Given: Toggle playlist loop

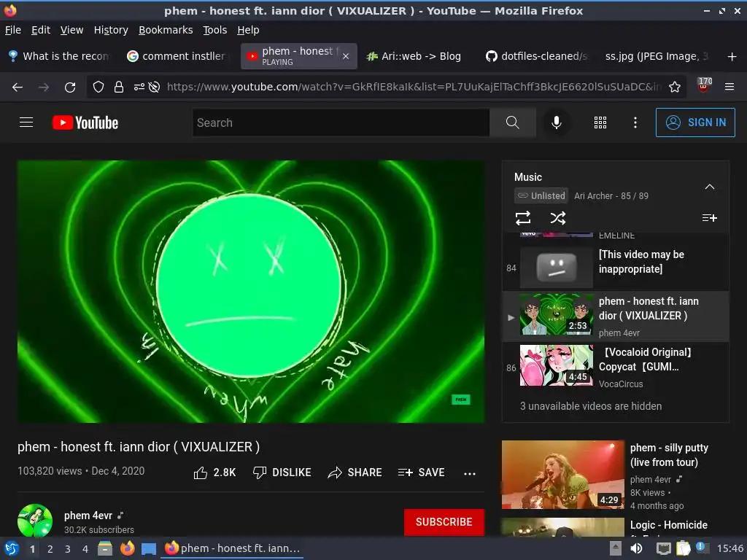Looking at the screenshot, I should click(x=522, y=218).
